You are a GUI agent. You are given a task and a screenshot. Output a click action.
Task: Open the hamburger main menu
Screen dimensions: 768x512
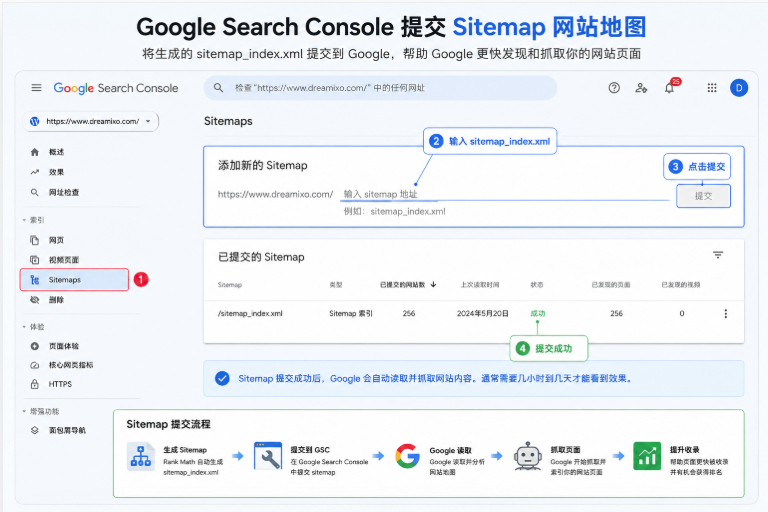36,88
